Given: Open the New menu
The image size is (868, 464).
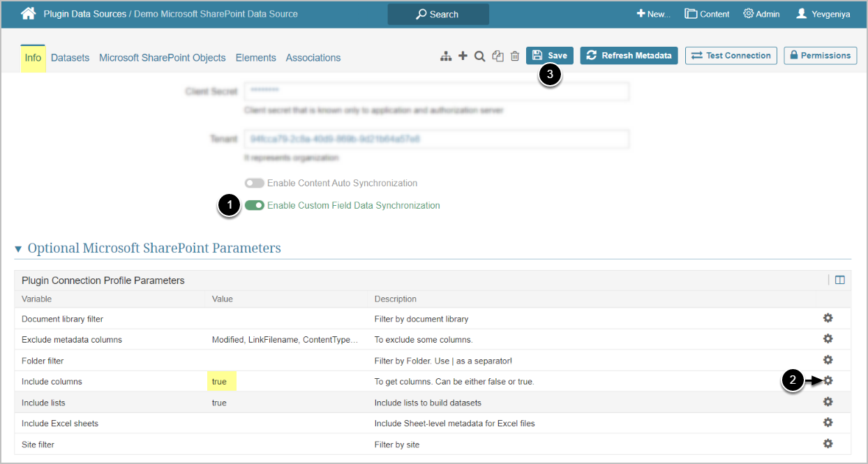Looking at the screenshot, I should [653, 14].
